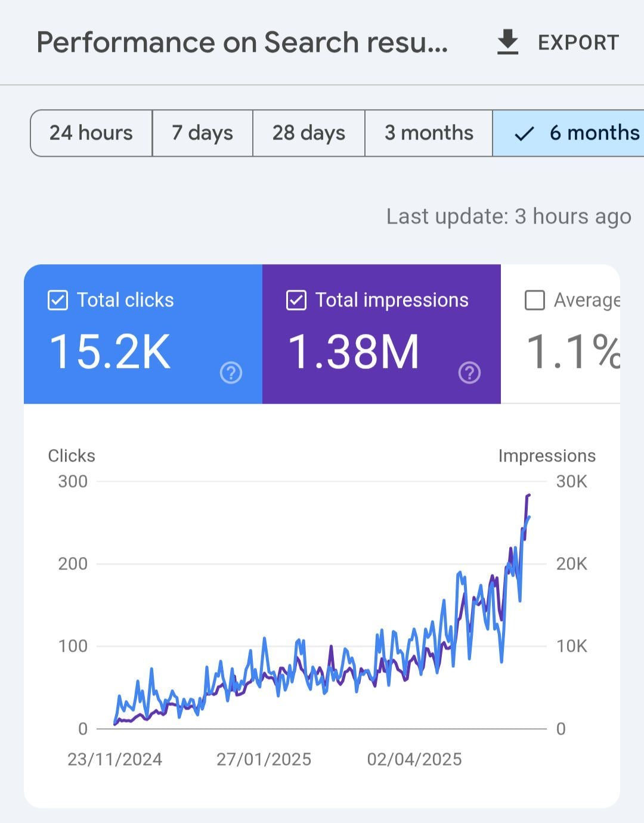Viewport: 644px width, 823px height.
Task: Open the Total impressions metric card
Action: click(382, 334)
